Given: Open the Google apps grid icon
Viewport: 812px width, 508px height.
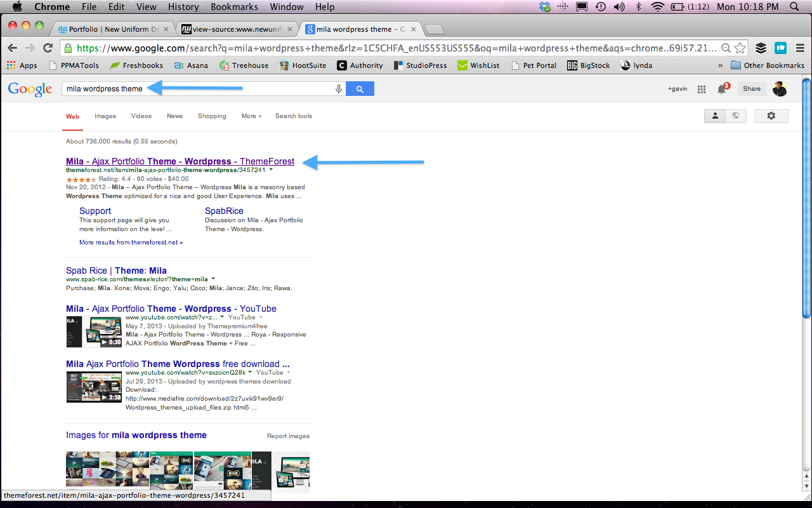Looking at the screenshot, I should tap(702, 90).
